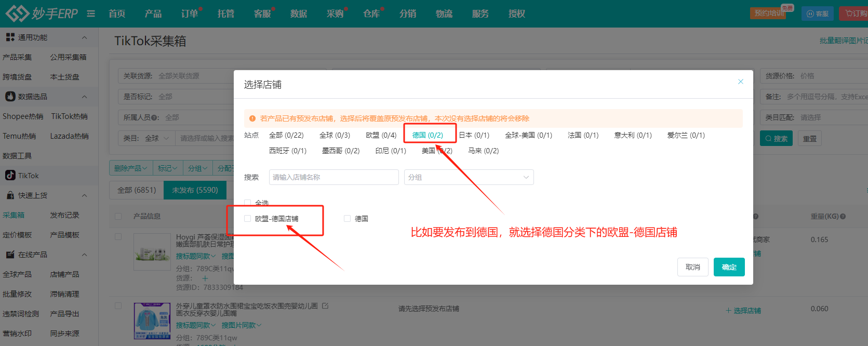
Task: Click the 在线产品 icon in sidebar
Action: pos(10,255)
